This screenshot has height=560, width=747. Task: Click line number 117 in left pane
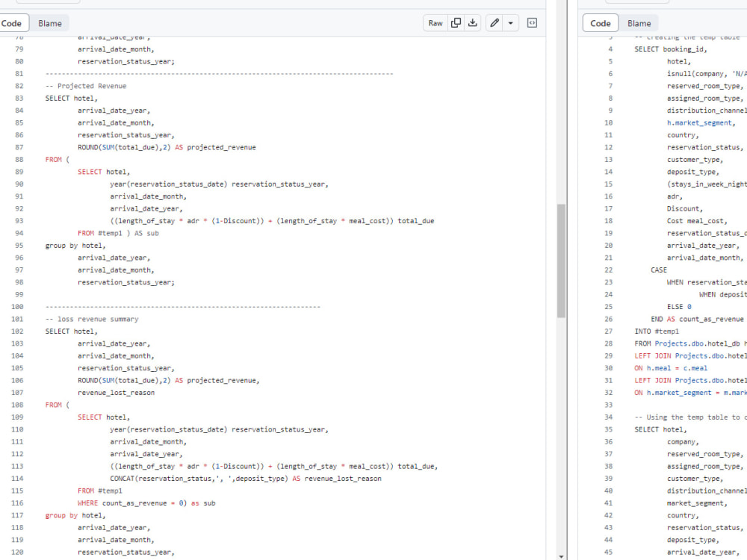tap(17, 515)
